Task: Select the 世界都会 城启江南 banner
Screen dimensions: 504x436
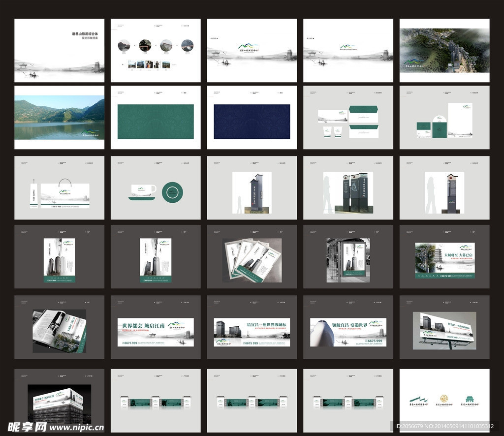Action: [156, 332]
